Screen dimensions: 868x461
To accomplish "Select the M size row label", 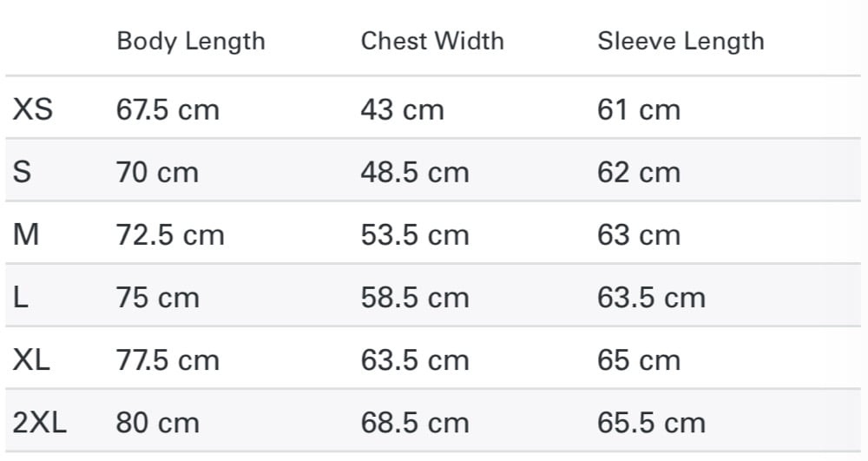I will coord(26,234).
